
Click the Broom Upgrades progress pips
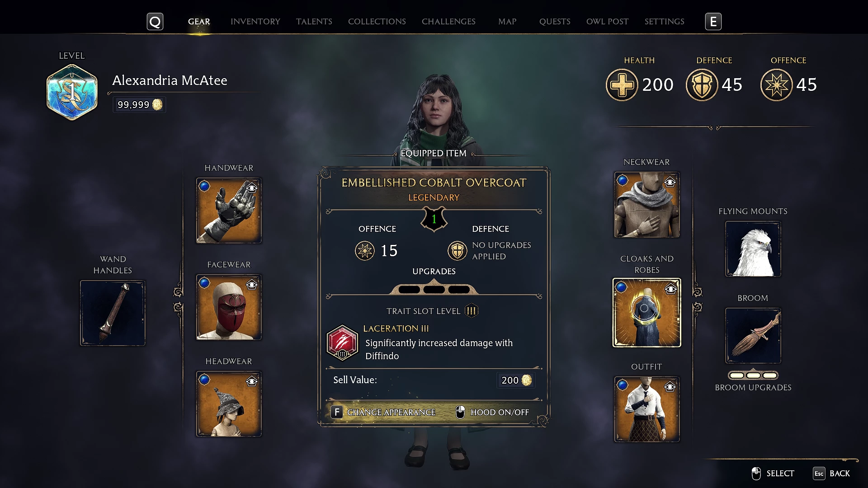(x=753, y=375)
